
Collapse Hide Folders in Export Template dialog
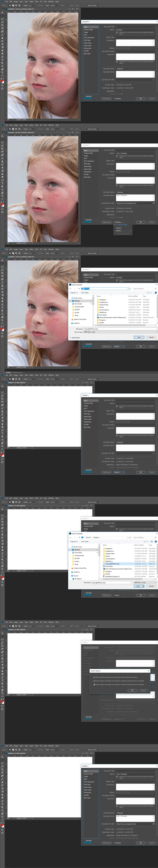click(75, 338)
